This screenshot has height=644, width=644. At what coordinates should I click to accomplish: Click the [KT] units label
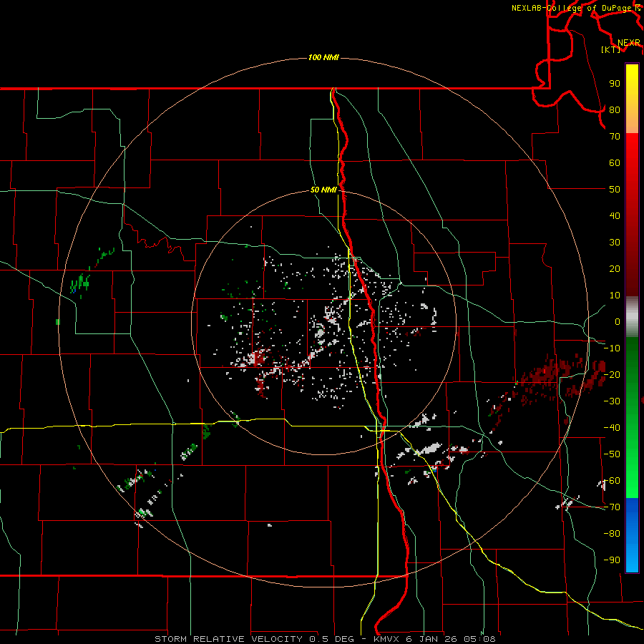(x=611, y=49)
